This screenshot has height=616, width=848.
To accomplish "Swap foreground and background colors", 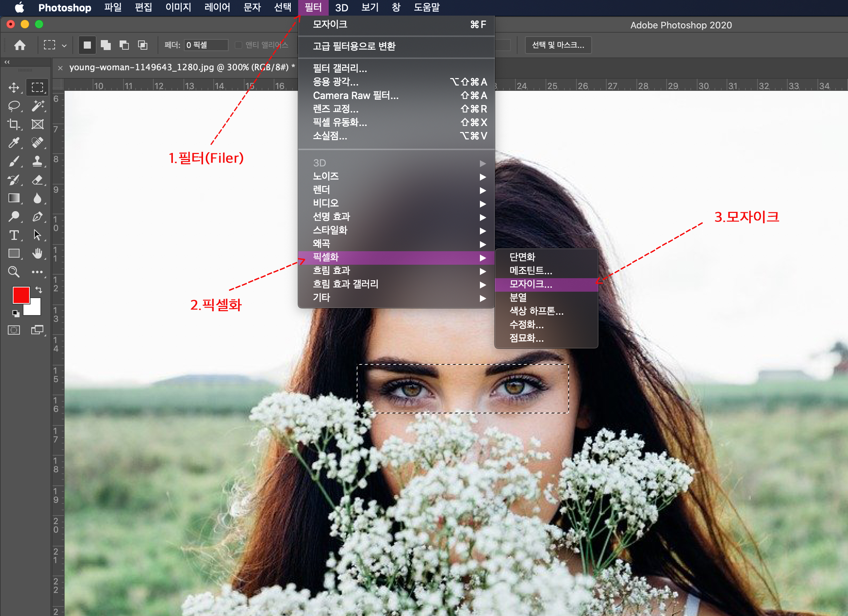I will [x=39, y=289].
